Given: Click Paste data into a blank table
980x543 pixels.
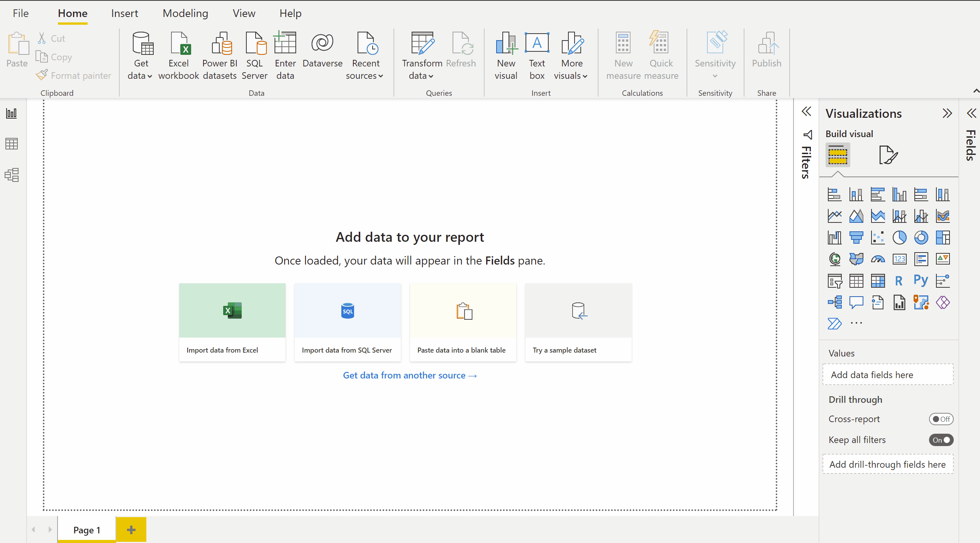Looking at the screenshot, I should [463, 322].
